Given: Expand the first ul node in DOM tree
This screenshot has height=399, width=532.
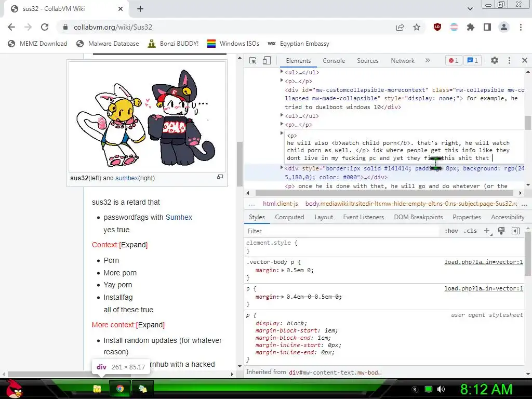Looking at the screenshot, I should click(282, 72).
